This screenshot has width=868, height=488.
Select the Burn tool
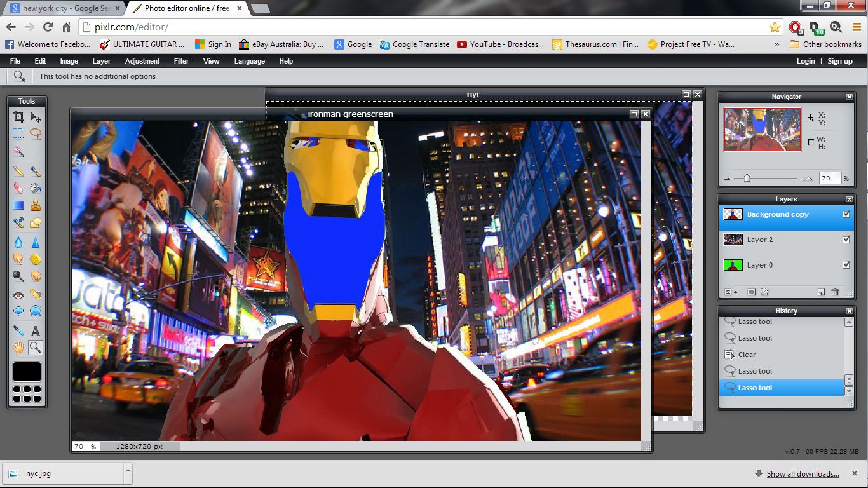click(x=36, y=276)
